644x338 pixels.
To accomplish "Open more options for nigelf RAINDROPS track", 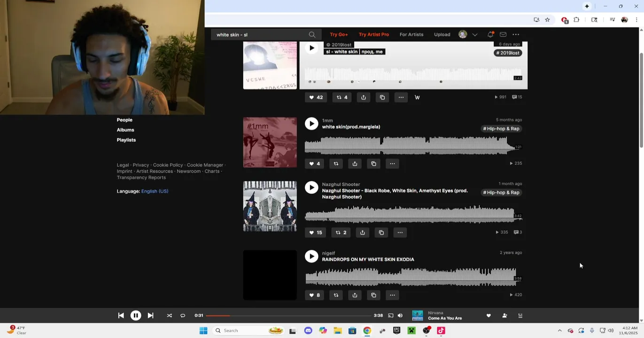I will point(392,295).
